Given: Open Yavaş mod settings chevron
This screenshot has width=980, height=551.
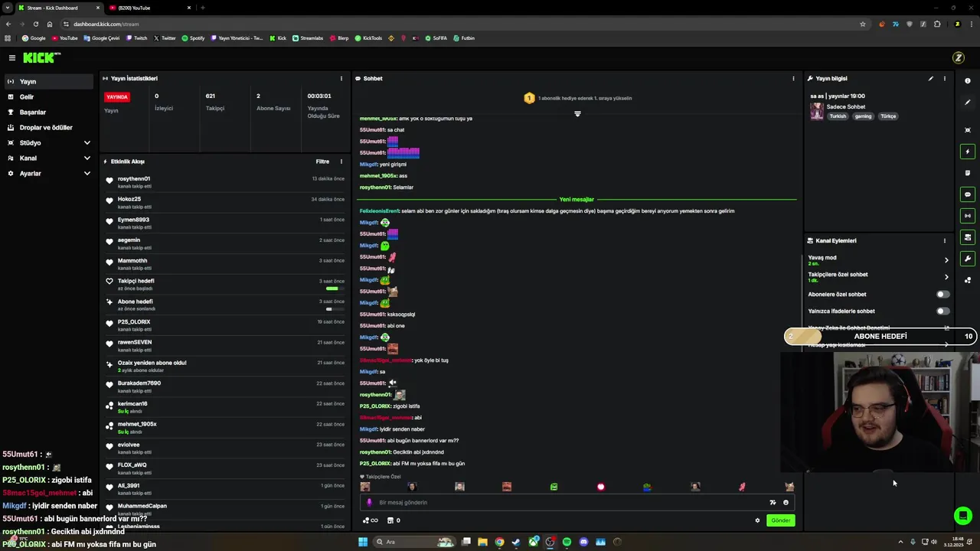Looking at the screenshot, I should (946, 260).
